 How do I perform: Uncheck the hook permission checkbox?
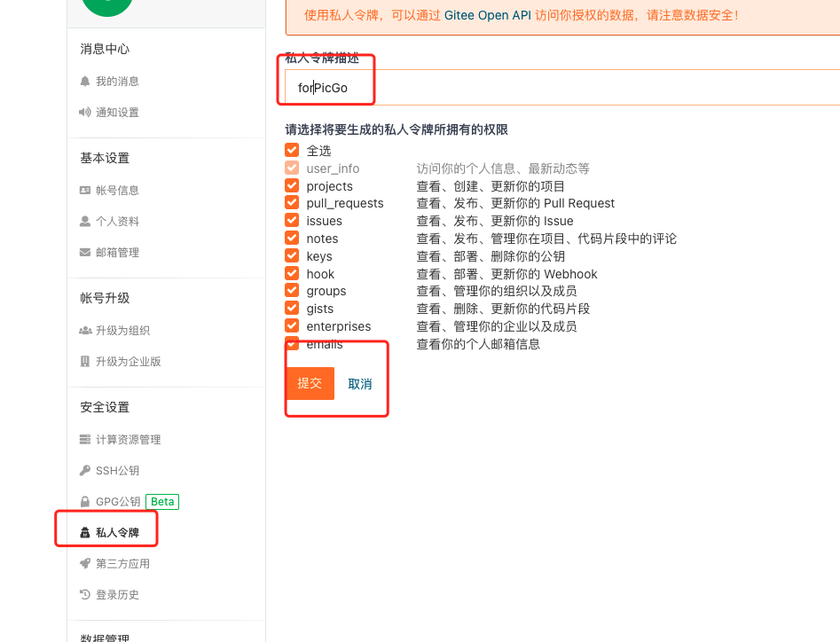[x=292, y=273]
